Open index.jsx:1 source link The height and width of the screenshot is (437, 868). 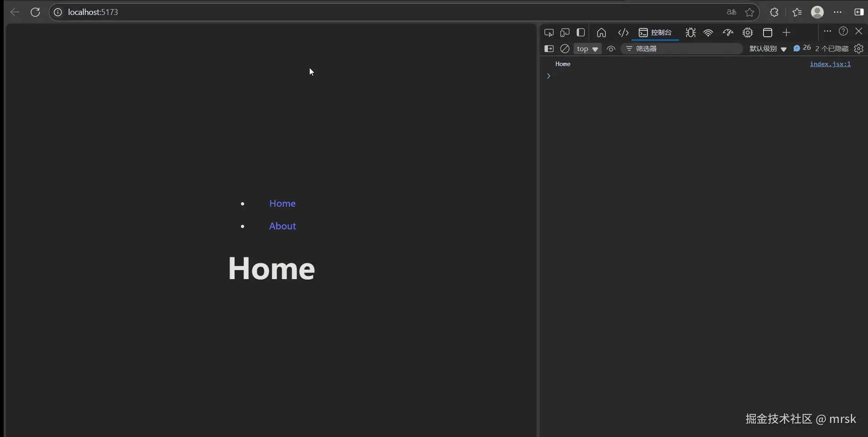pos(830,64)
